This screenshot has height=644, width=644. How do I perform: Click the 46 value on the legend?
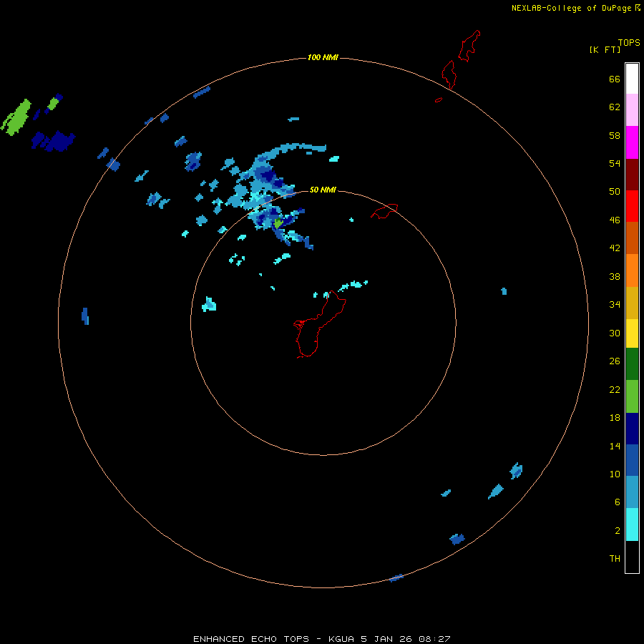(615, 220)
